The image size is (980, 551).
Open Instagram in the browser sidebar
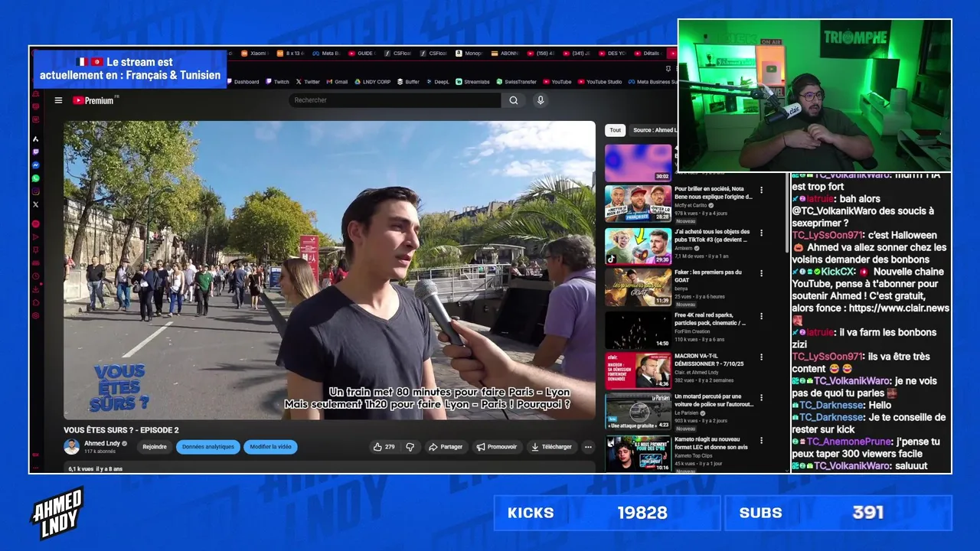(35, 191)
